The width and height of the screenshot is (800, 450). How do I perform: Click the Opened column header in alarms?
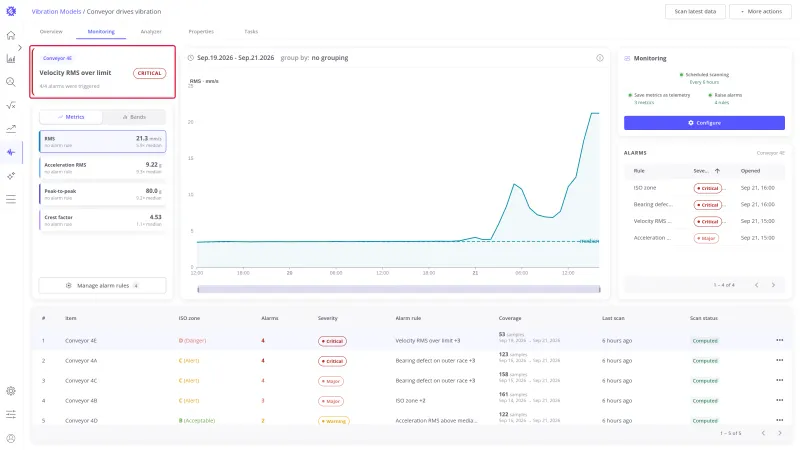tap(750, 171)
